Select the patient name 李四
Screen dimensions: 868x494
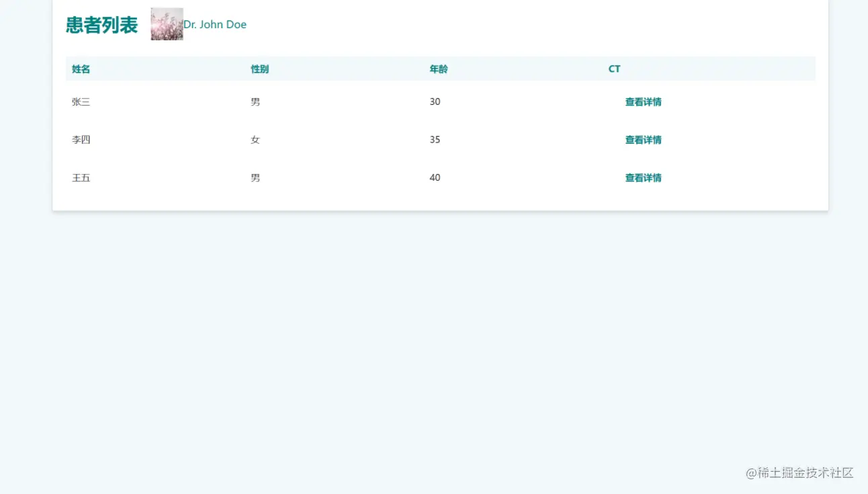(x=81, y=140)
